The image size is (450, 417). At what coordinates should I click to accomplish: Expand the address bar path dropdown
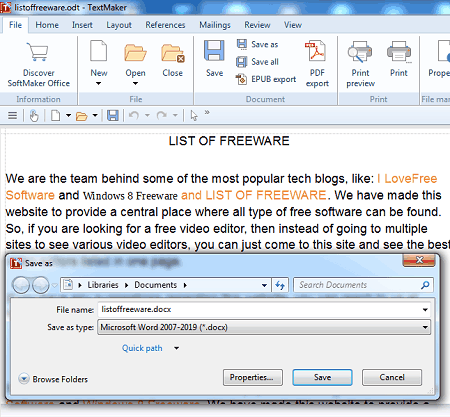[x=264, y=285]
